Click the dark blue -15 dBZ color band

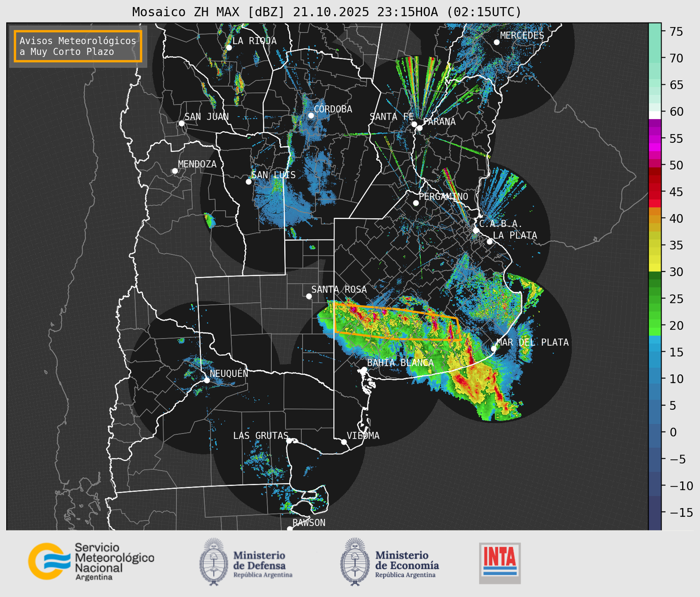tap(655, 513)
